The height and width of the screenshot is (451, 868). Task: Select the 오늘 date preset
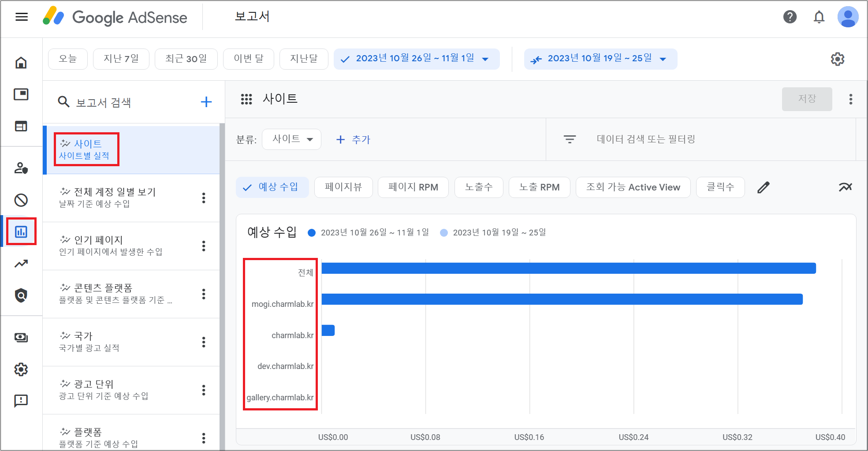pyautogui.click(x=68, y=59)
